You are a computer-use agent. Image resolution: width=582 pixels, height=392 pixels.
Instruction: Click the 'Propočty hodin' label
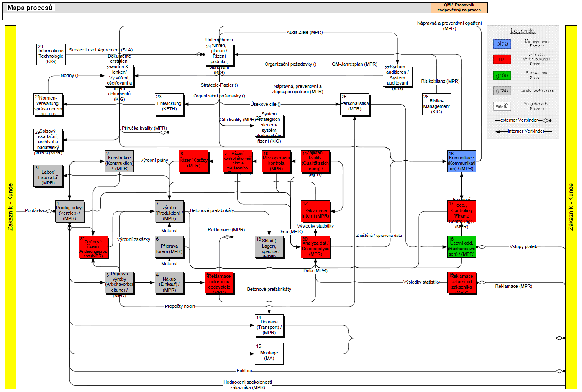pos(180,306)
